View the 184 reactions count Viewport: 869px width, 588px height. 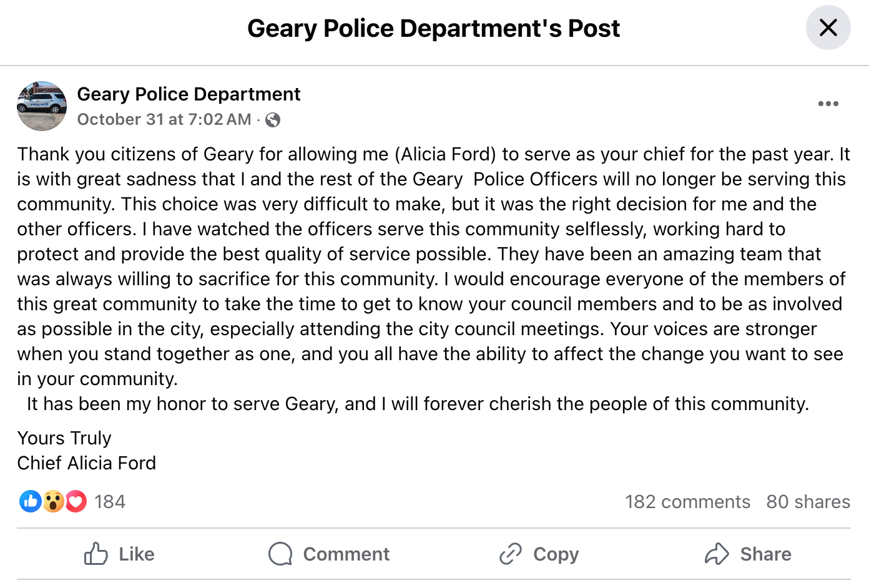pos(110,502)
